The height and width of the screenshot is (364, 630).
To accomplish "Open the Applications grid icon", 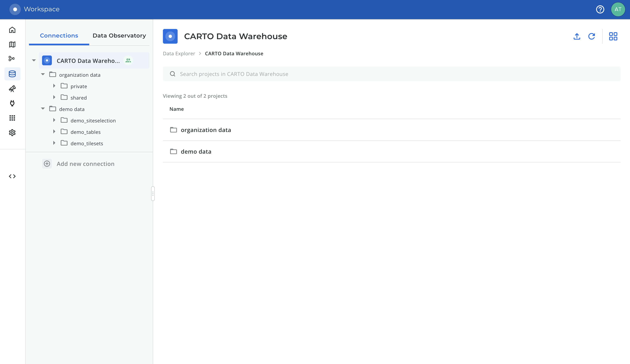I will click(x=12, y=118).
